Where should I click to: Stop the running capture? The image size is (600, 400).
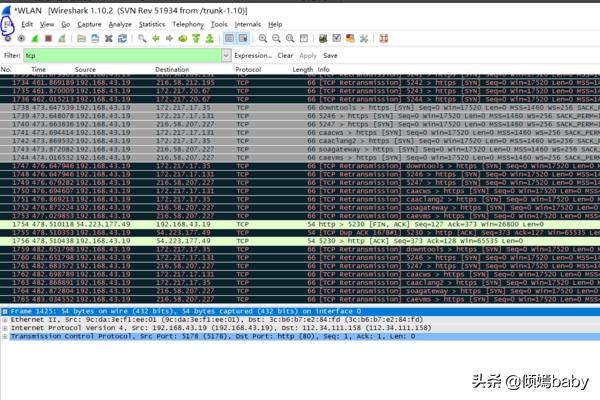point(48,38)
